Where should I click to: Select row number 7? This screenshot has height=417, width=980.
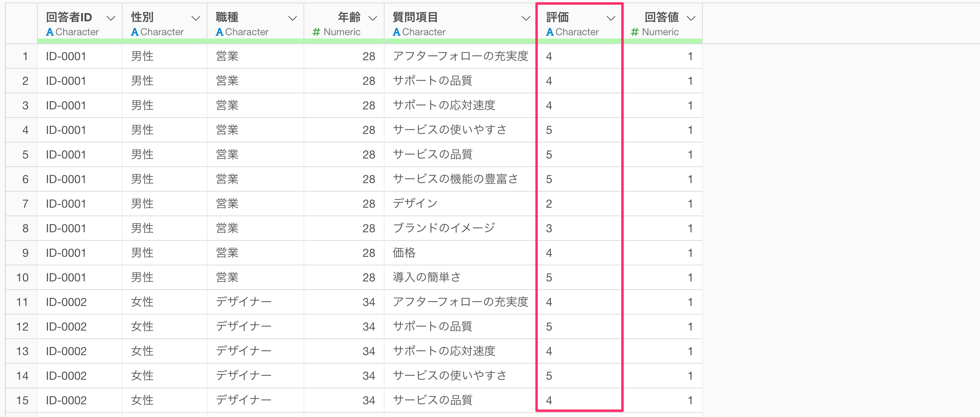click(25, 204)
